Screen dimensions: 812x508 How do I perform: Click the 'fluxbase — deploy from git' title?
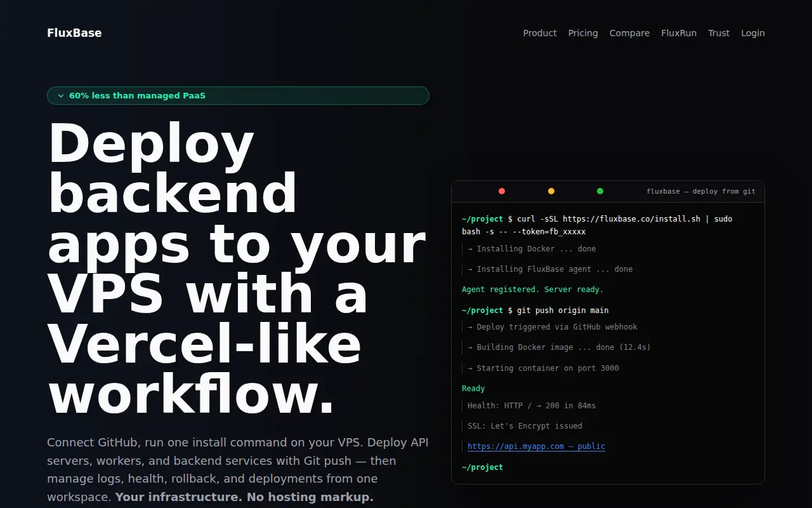pyautogui.click(x=701, y=191)
